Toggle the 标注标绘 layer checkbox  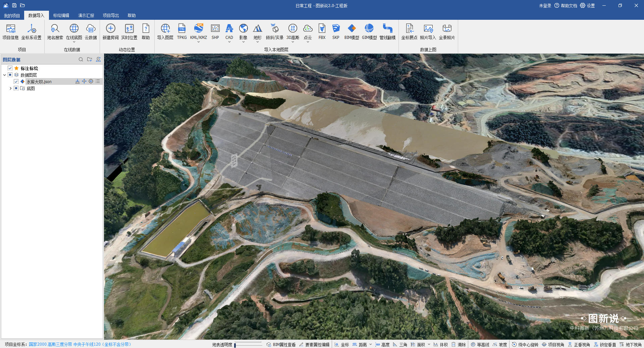click(x=10, y=68)
